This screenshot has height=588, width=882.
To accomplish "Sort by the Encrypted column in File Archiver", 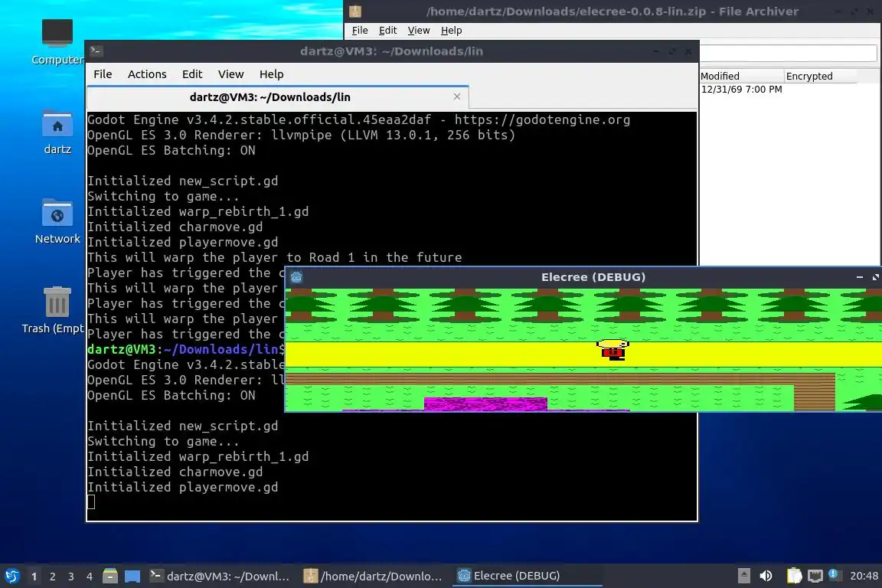I will (x=820, y=76).
